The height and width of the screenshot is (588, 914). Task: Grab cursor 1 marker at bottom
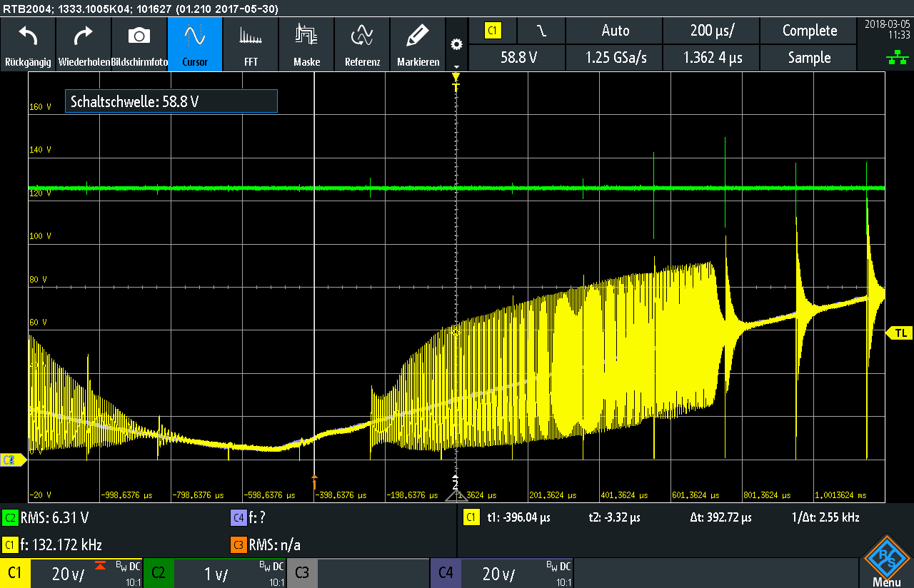click(314, 482)
